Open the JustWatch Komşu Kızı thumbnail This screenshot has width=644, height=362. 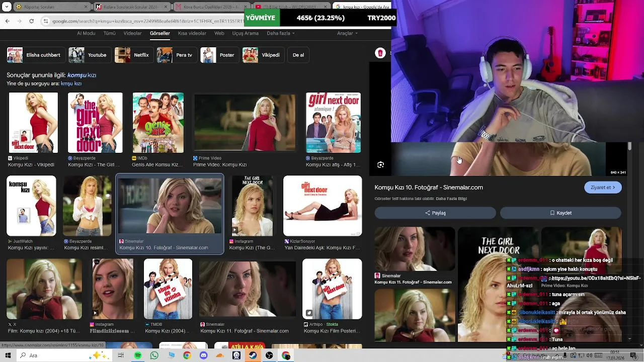(x=31, y=206)
